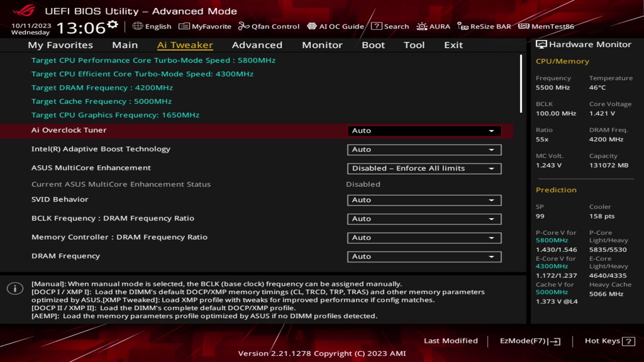The height and width of the screenshot is (362, 644).
Task: Click Target CPU Efficient Core Turbo-Mode Speed text
Action: click(142, 74)
